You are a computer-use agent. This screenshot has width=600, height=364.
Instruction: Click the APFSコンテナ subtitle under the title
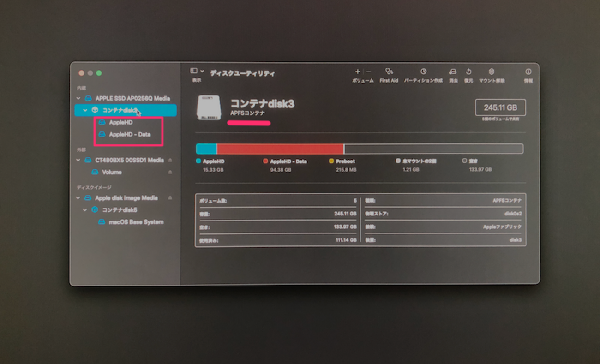(x=248, y=113)
